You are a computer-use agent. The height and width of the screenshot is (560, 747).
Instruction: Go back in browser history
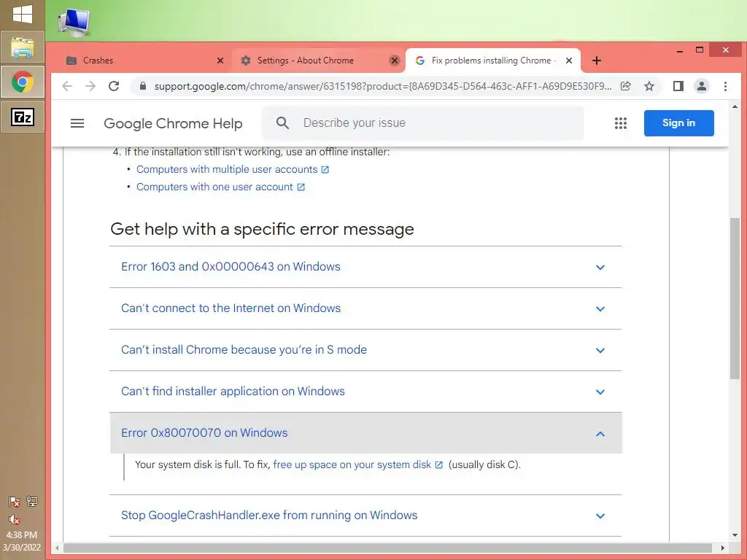pos(67,86)
